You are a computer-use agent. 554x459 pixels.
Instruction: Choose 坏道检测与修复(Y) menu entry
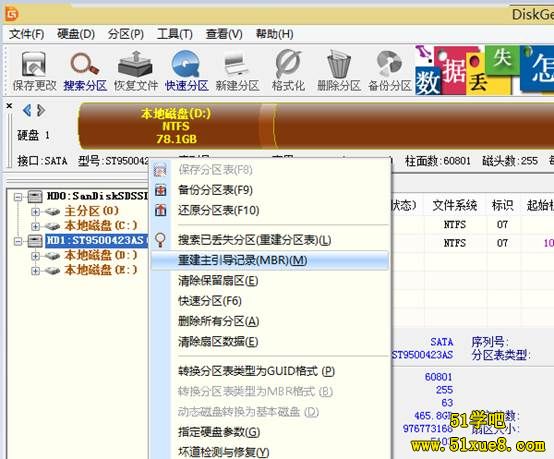point(270,452)
